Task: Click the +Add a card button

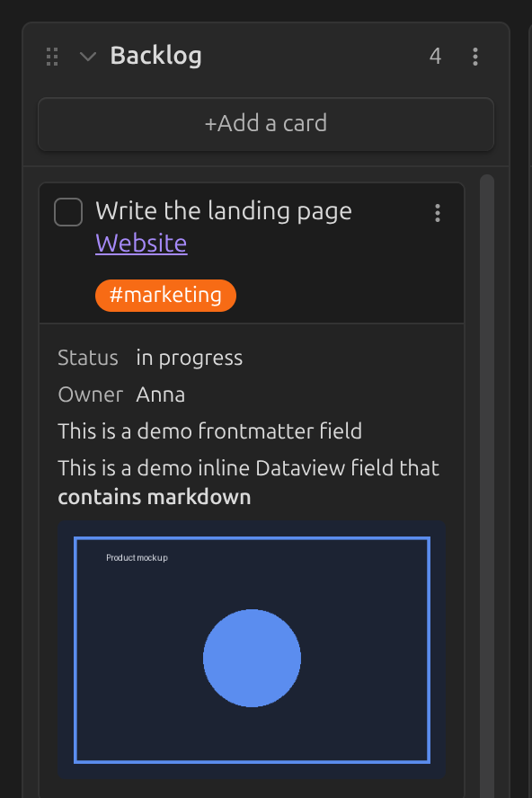Action: point(266,124)
